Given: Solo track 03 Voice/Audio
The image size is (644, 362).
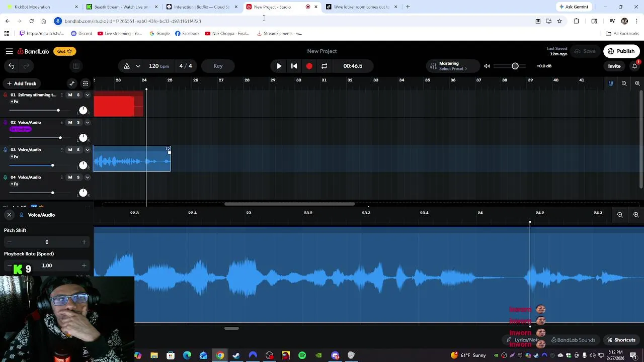Looking at the screenshot, I should click(x=78, y=150).
